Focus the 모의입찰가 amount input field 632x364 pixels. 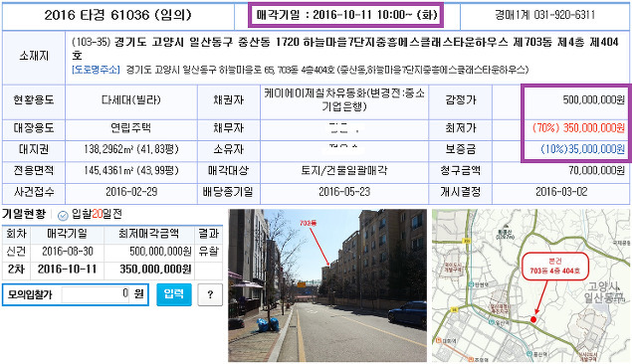pyautogui.click(x=96, y=294)
